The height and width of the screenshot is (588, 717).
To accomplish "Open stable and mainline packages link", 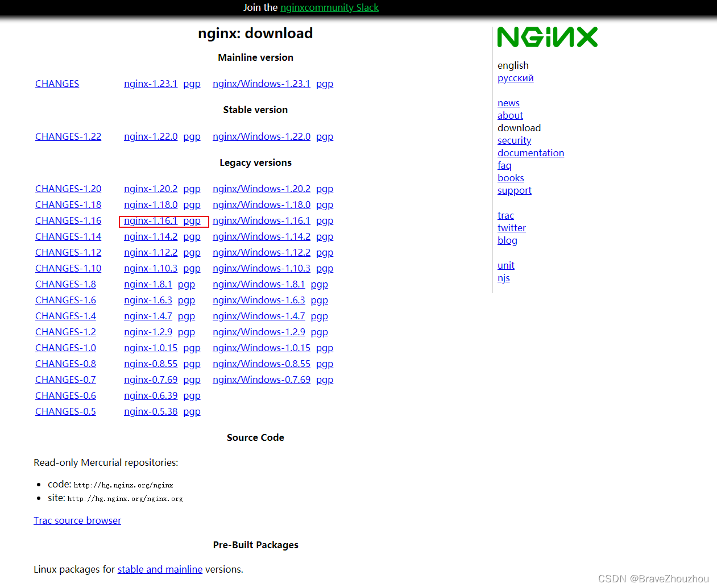I will pyautogui.click(x=160, y=569).
